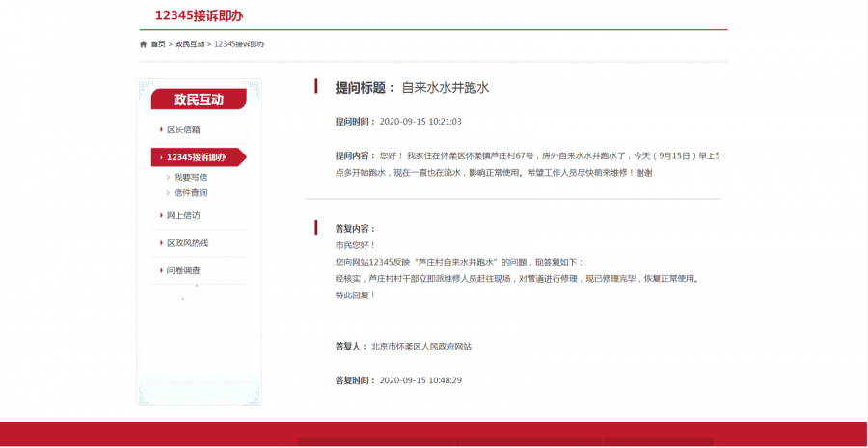Click the red 政民互动 sidebar header
Image resolution: width=868 pixels, height=448 pixels.
pos(199,99)
